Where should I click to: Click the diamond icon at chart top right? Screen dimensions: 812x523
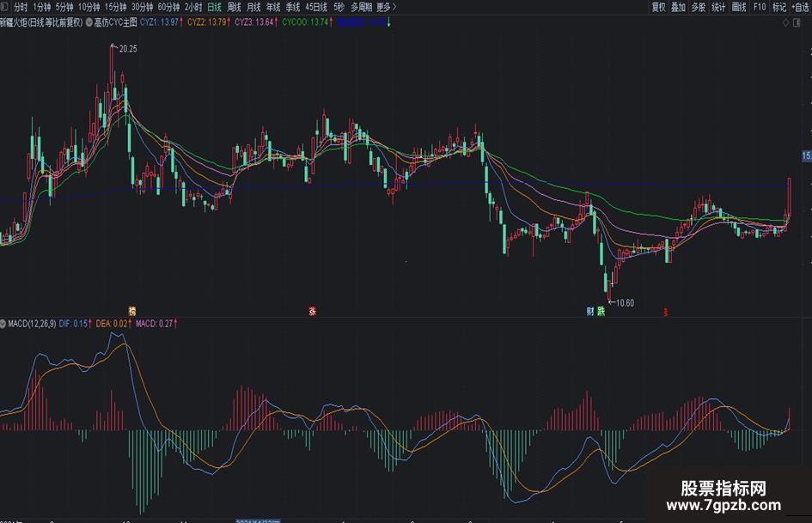coord(785,22)
